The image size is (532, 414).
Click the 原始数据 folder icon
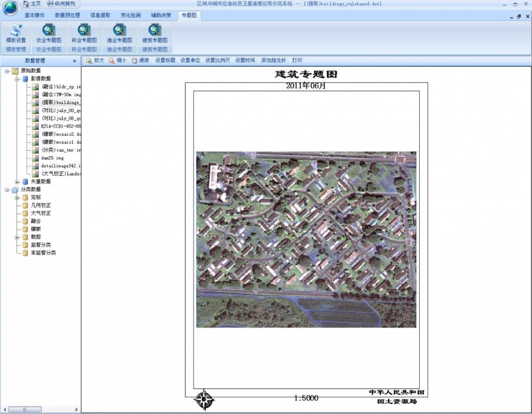[15, 71]
